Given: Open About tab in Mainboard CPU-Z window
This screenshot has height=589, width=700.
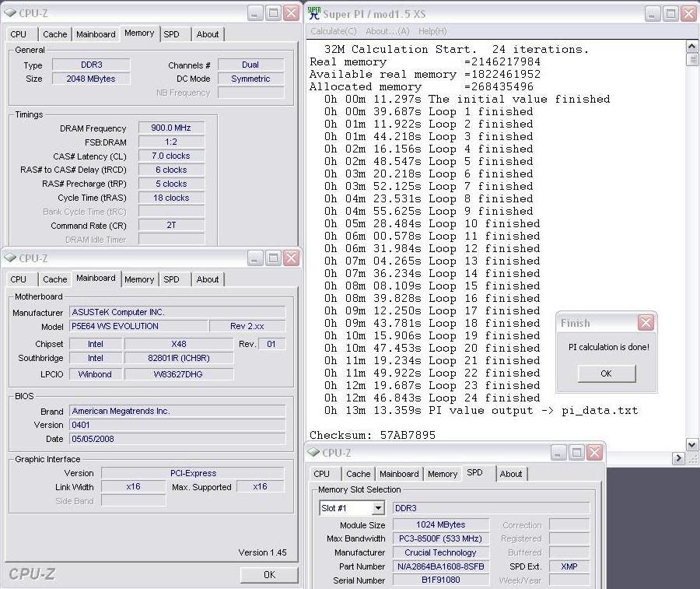Looking at the screenshot, I should point(208,279).
